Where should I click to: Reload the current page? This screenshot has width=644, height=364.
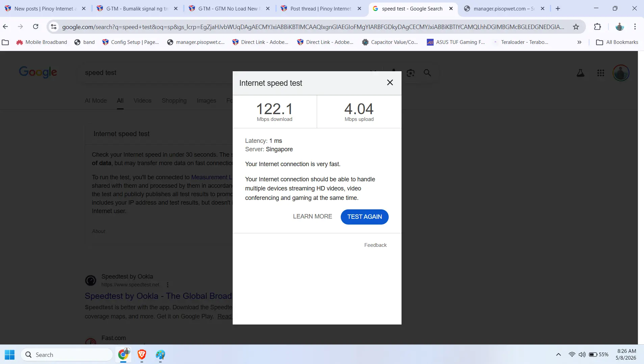[x=35, y=27]
